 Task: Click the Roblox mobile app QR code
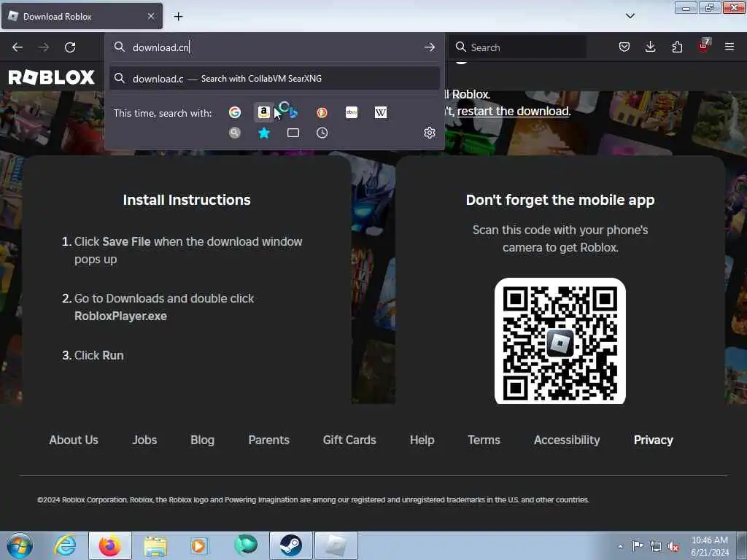point(560,341)
